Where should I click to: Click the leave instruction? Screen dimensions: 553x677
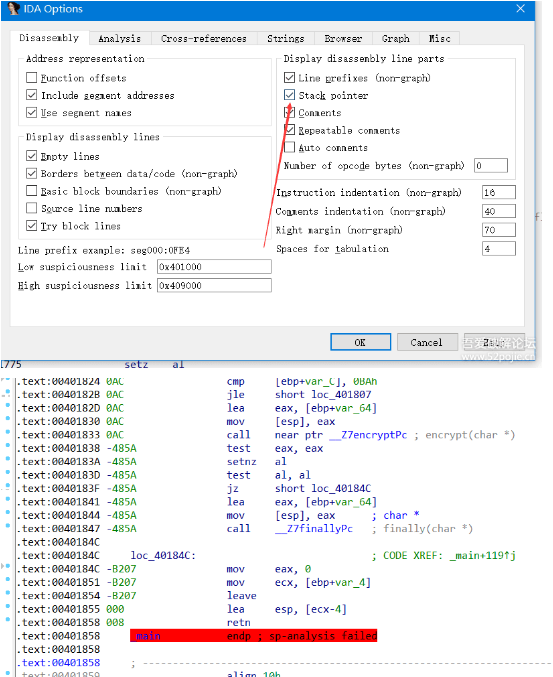[x=241, y=596]
